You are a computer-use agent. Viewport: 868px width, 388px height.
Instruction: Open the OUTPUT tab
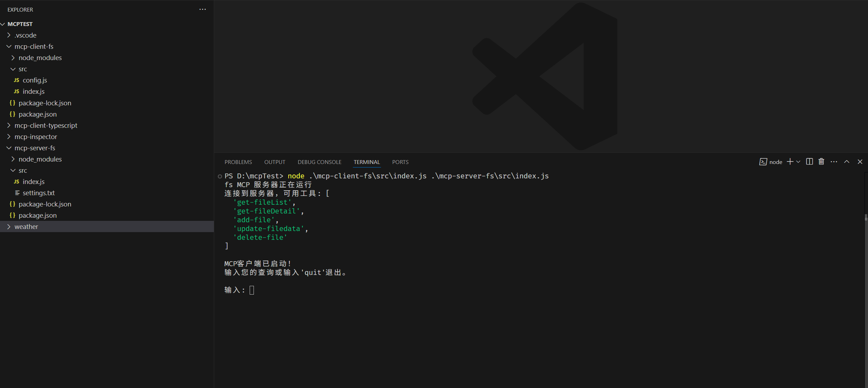click(x=275, y=162)
